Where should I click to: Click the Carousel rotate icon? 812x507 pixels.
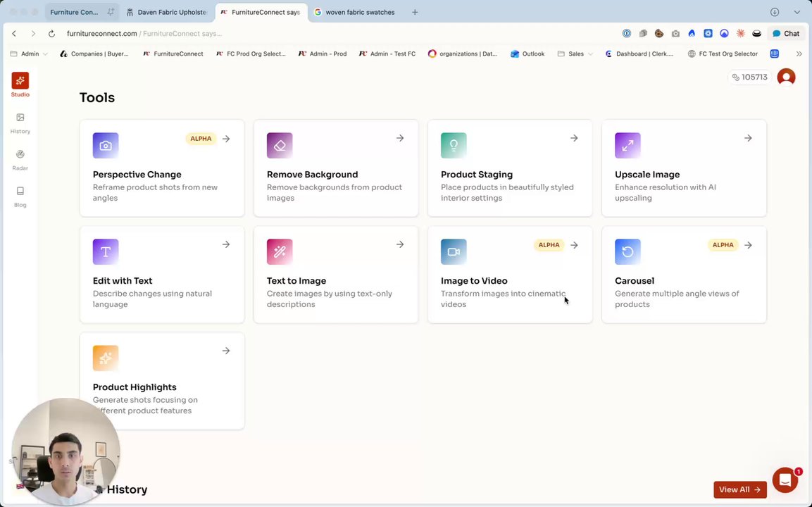[627, 252]
